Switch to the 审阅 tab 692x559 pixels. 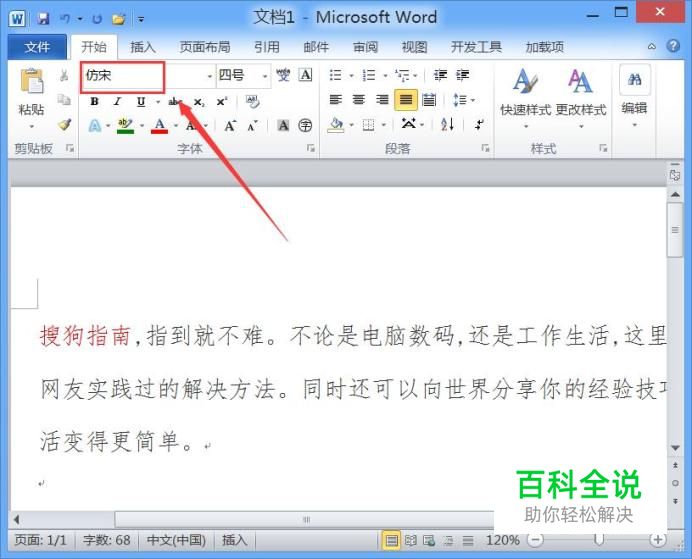[365, 46]
